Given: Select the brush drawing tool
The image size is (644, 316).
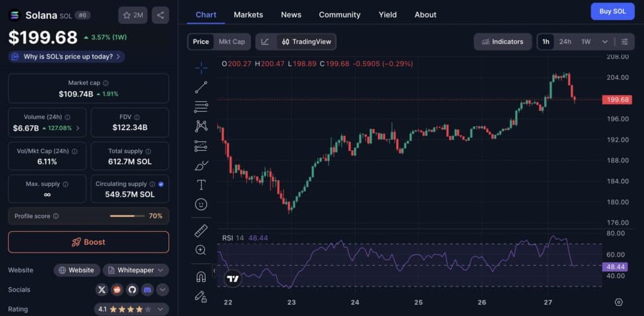Looking at the screenshot, I should click(x=201, y=165).
